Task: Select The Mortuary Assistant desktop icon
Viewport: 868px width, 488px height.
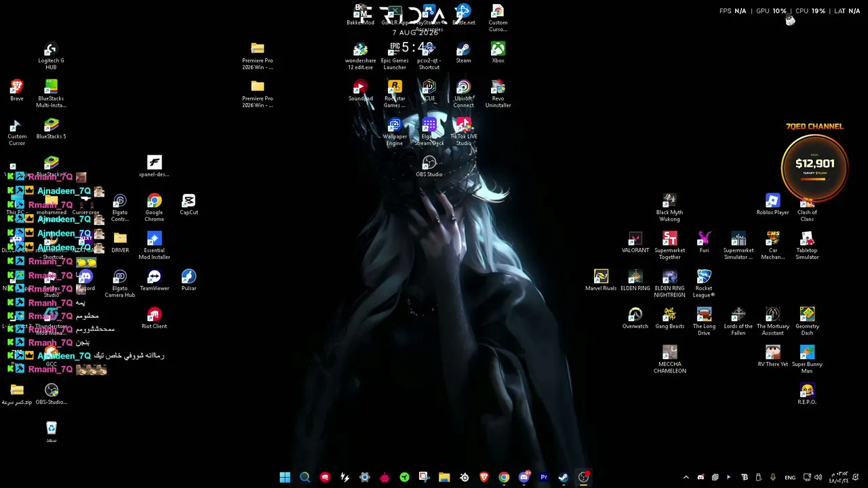Action: pos(772,322)
